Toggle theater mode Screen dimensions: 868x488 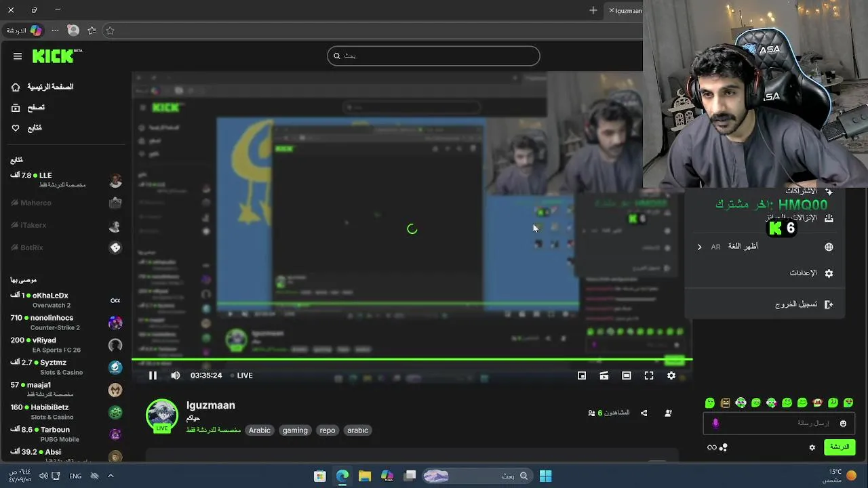click(627, 375)
